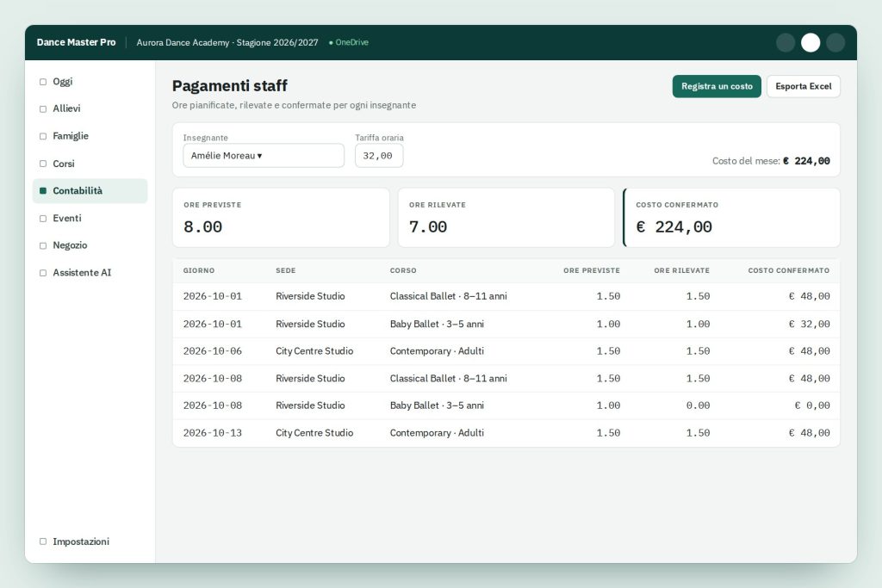Open the Negozio section
The height and width of the screenshot is (588, 882).
[x=90, y=245]
